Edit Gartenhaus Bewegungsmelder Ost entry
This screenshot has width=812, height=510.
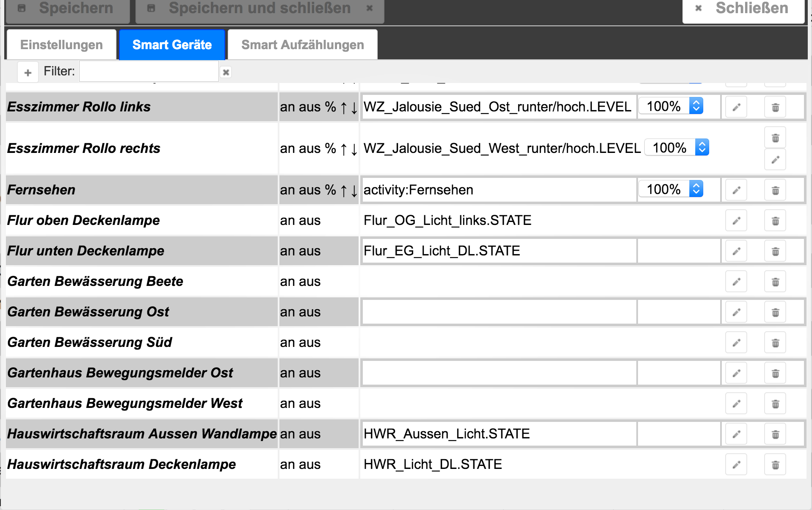(736, 373)
